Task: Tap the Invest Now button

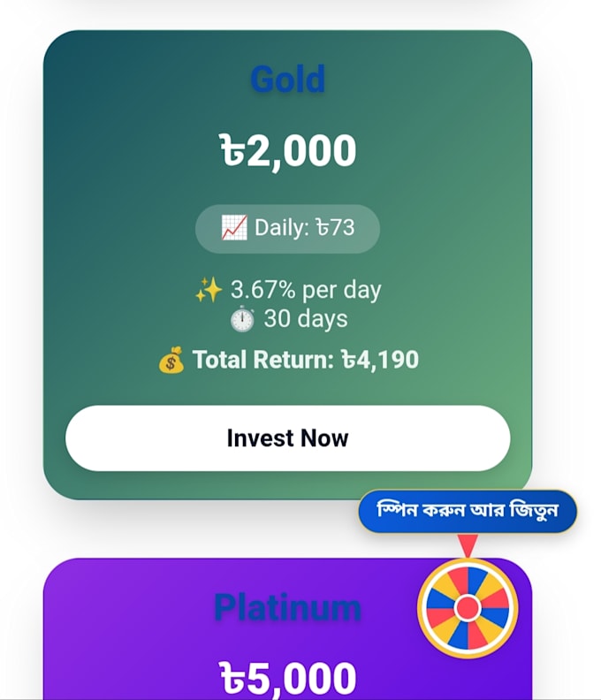Action: tap(287, 438)
